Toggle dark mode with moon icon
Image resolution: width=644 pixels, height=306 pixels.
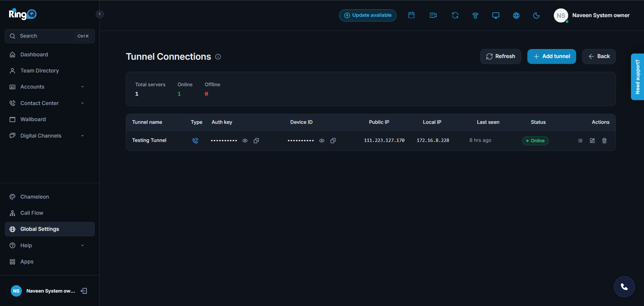[x=536, y=15]
